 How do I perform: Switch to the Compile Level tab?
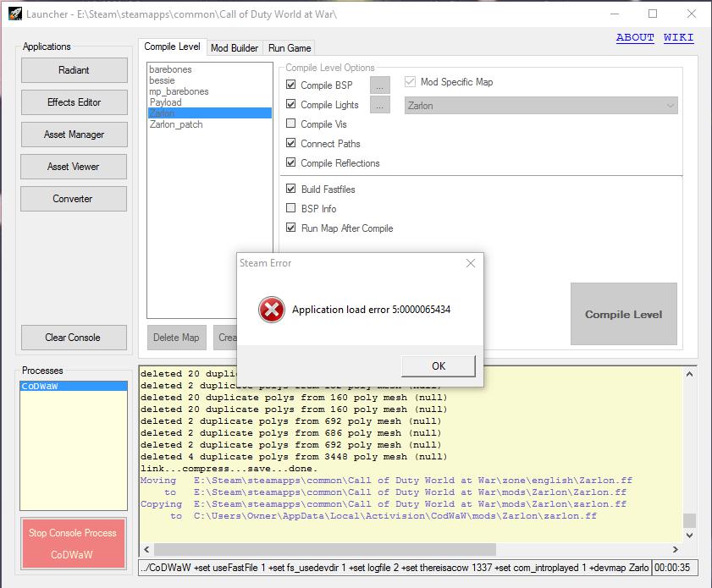pyautogui.click(x=172, y=47)
